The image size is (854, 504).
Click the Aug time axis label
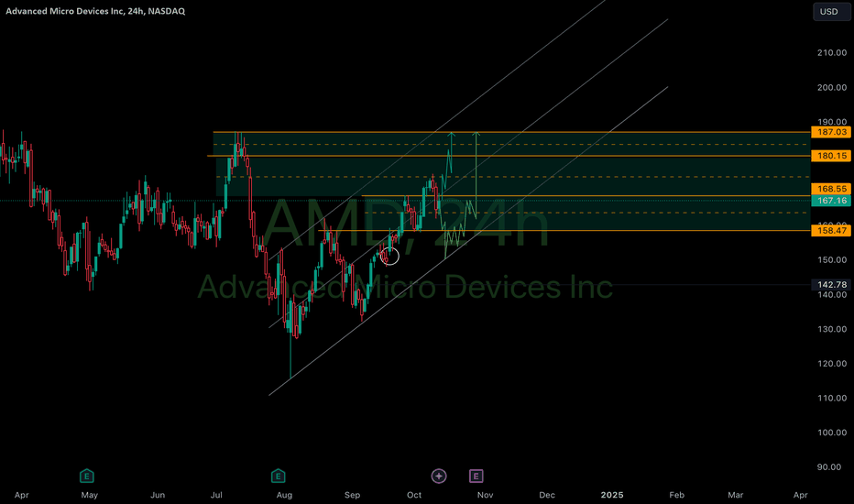point(284,495)
